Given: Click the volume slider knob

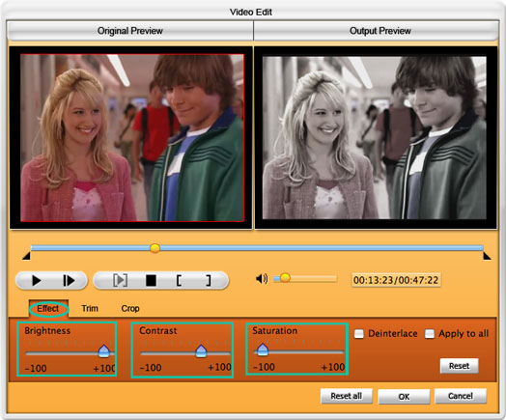Looking at the screenshot, I should (x=285, y=278).
